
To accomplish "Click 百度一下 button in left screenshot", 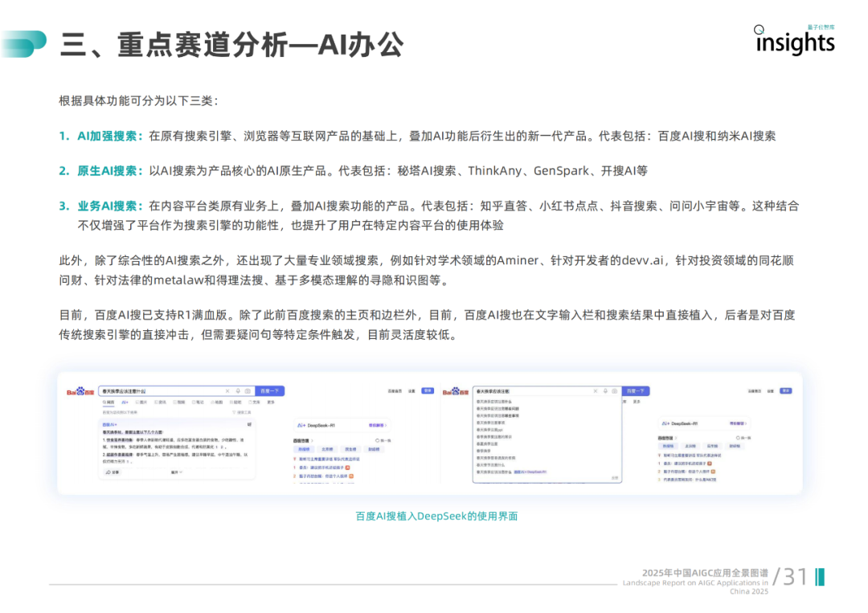I will pos(269,391).
